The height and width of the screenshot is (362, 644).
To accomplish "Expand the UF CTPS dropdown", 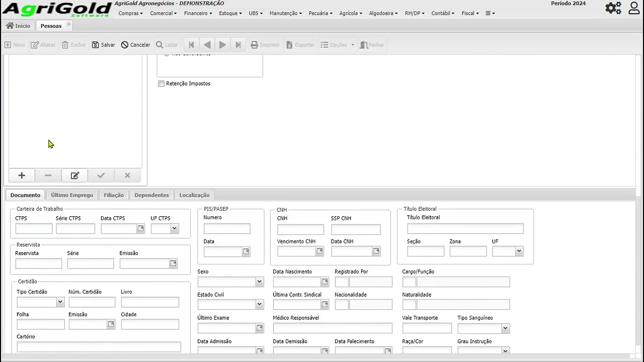I will 174,229.
